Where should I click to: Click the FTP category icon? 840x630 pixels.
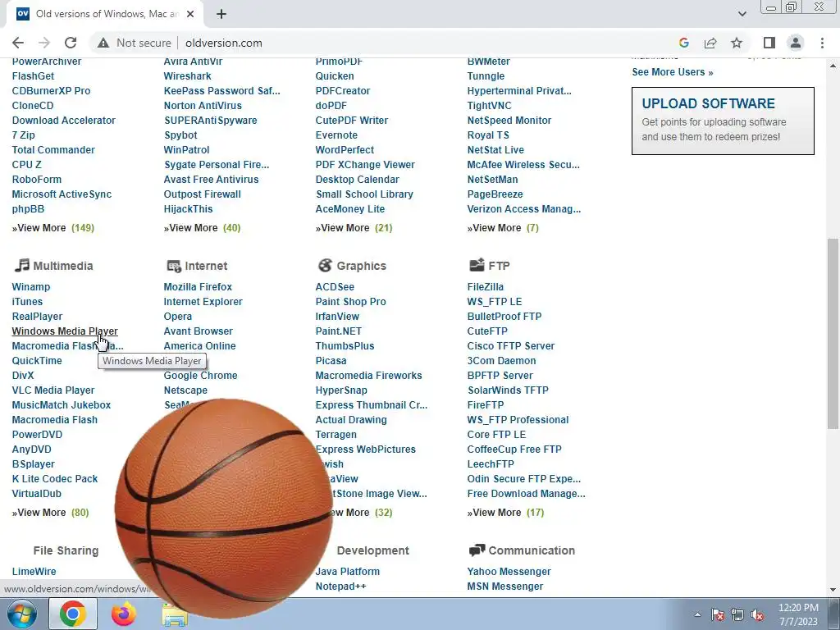click(477, 265)
